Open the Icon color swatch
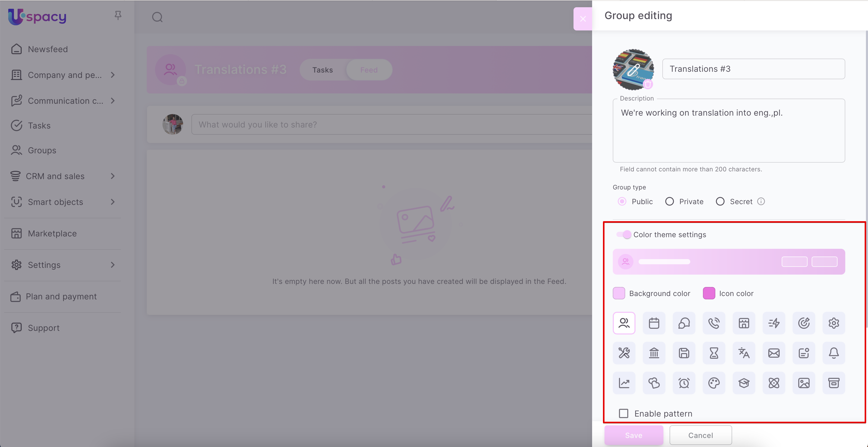868x447 pixels. pos(709,293)
